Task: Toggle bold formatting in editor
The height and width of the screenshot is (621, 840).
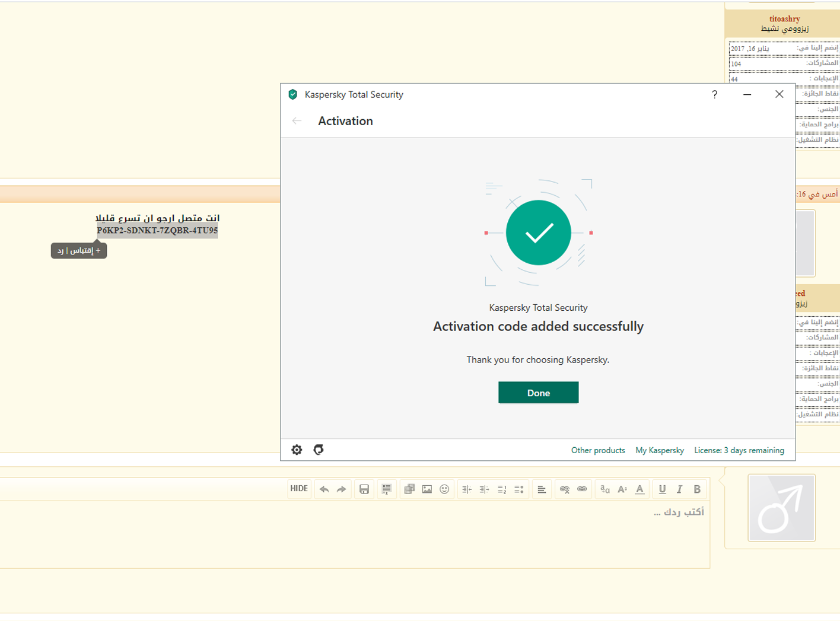Action: pyautogui.click(x=697, y=489)
